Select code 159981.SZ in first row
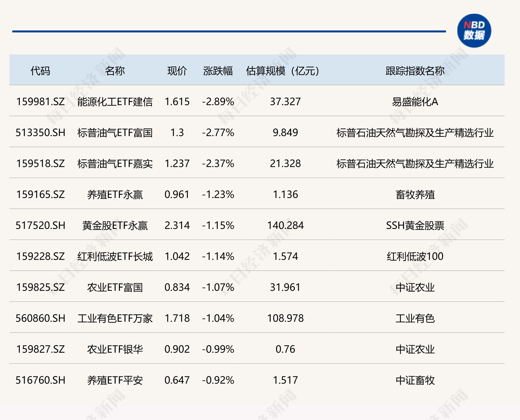The image size is (520, 420). click(41, 102)
